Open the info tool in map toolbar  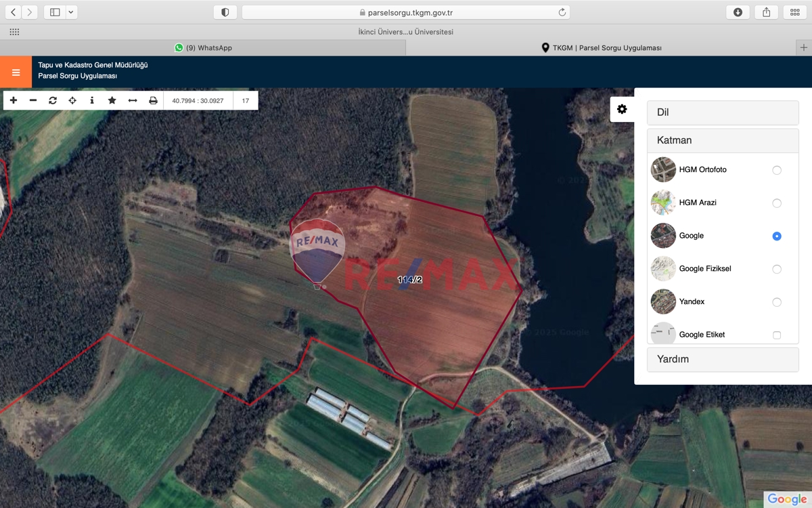pos(92,100)
